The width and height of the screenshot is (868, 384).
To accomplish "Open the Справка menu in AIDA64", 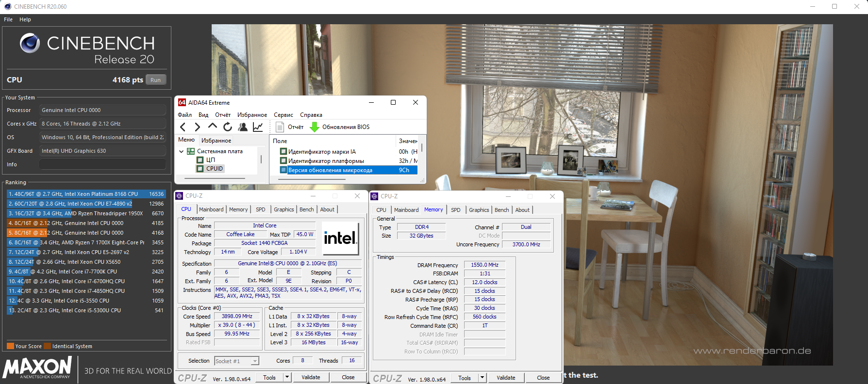I will coord(311,115).
